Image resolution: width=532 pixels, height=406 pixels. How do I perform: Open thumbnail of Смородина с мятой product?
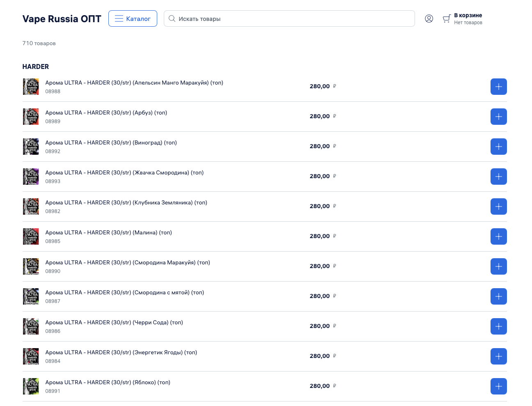31,296
